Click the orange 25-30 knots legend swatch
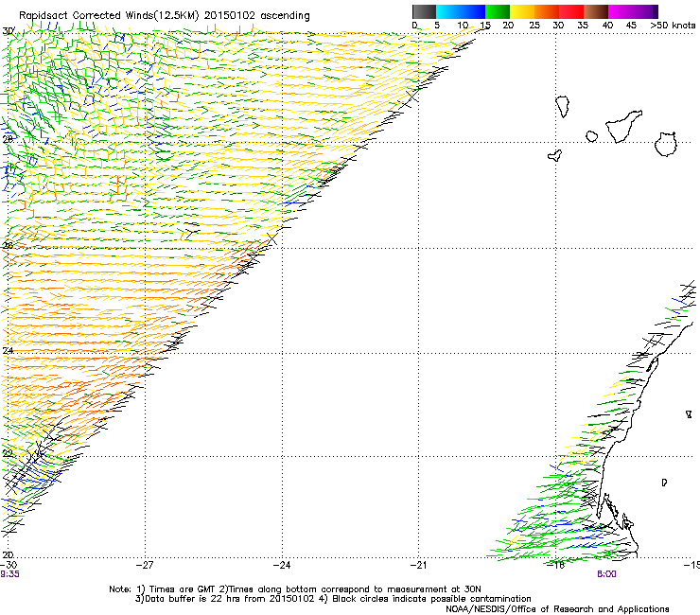Screen dimensions: 700x615 click(547, 11)
